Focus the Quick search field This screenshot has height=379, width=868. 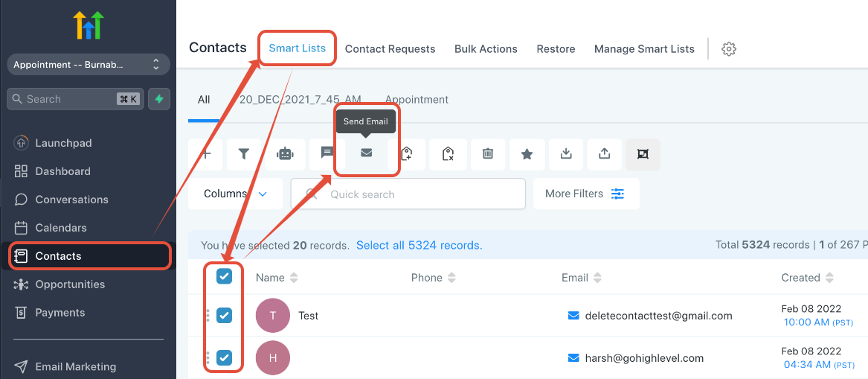coord(408,194)
